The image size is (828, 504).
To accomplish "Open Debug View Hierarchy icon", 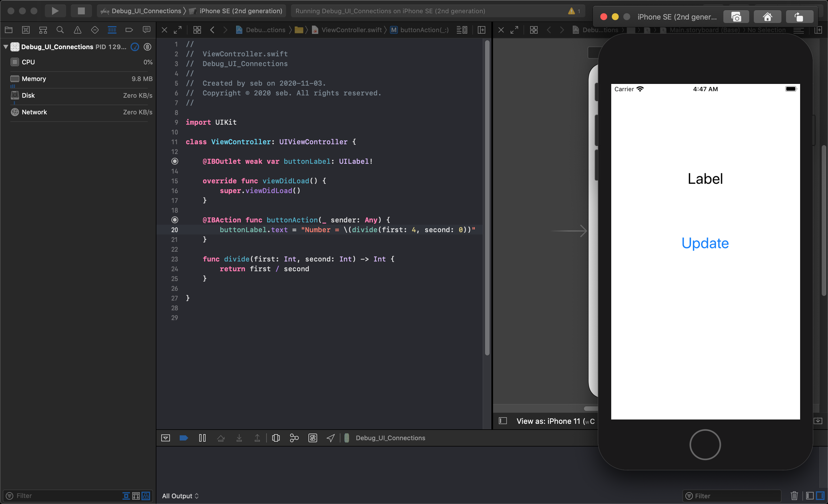I will (276, 438).
